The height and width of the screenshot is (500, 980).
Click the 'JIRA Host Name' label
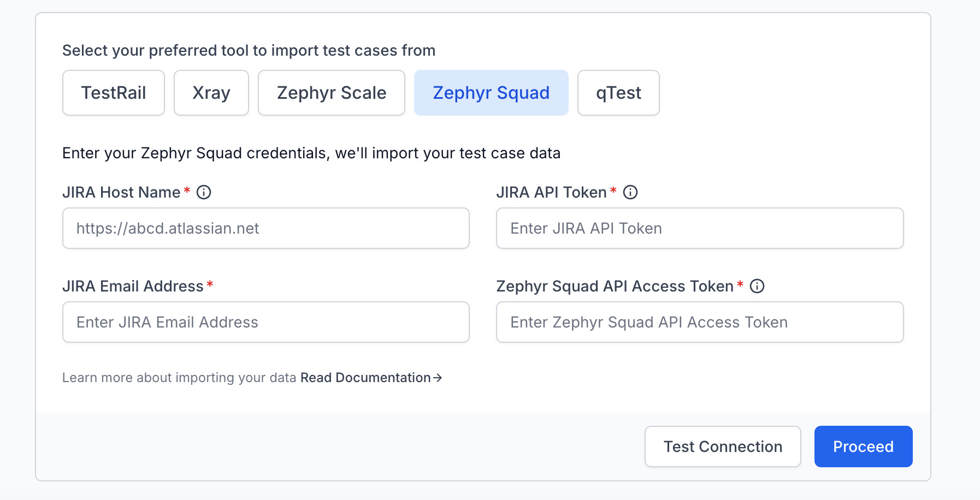[121, 192]
